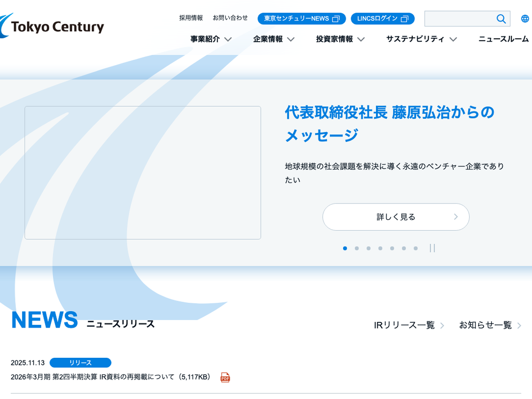The image size is (532, 399).
Task: Click the 東京センチュリーNEWS external link button
Action: tap(301, 19)
